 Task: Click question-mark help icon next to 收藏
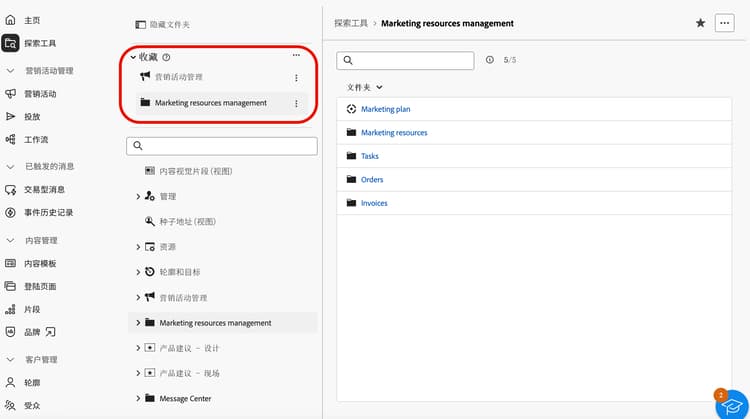[x=166, y=57]
